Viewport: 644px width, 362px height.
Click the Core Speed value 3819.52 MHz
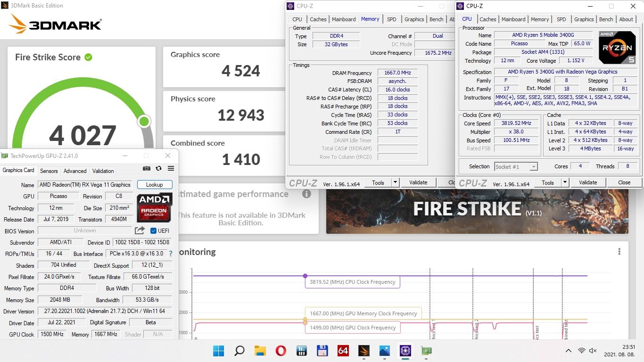click(x=516, y=123)
